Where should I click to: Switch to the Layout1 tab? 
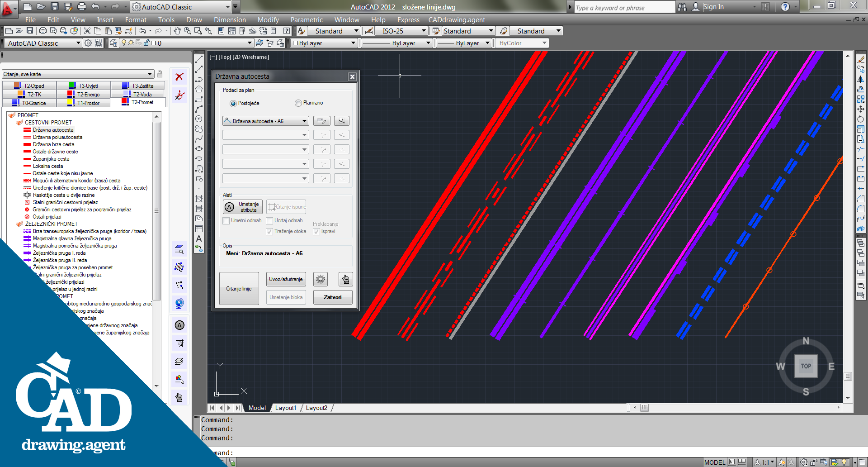pos(286,408)
